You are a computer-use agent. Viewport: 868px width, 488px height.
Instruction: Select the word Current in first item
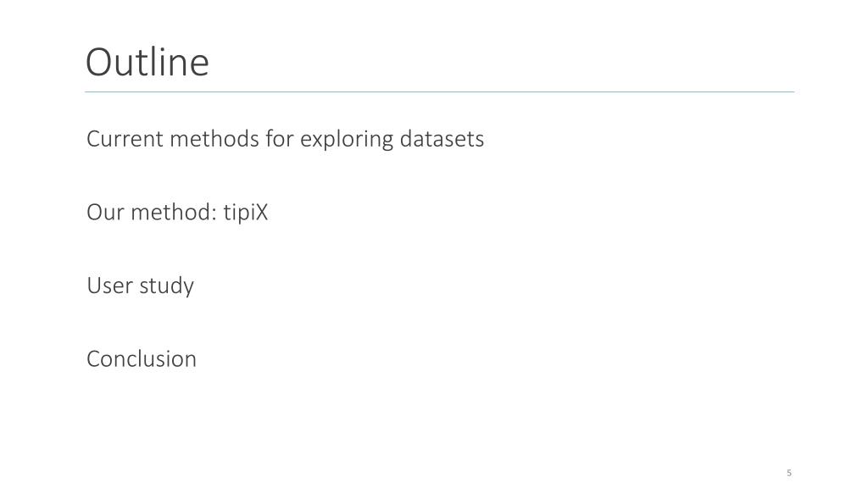pos(125,138)
